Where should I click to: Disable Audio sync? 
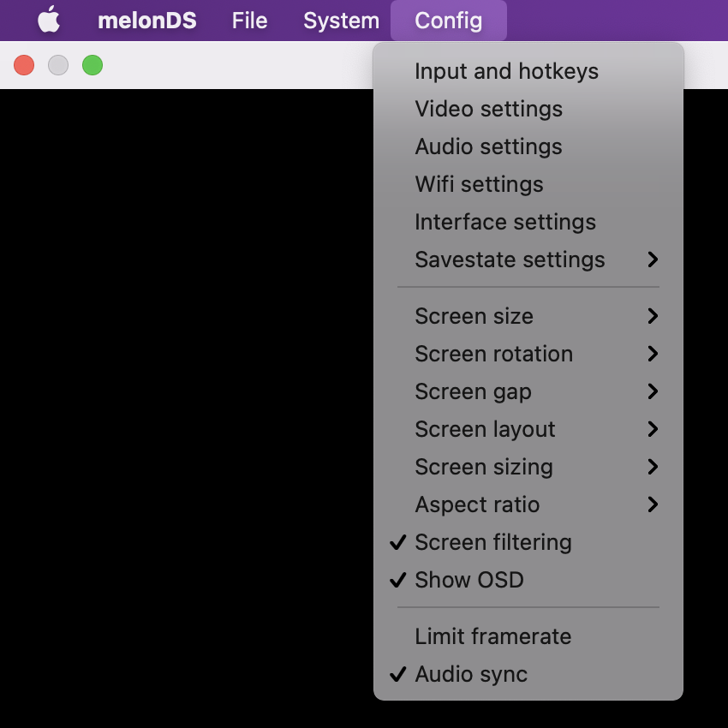471,674
